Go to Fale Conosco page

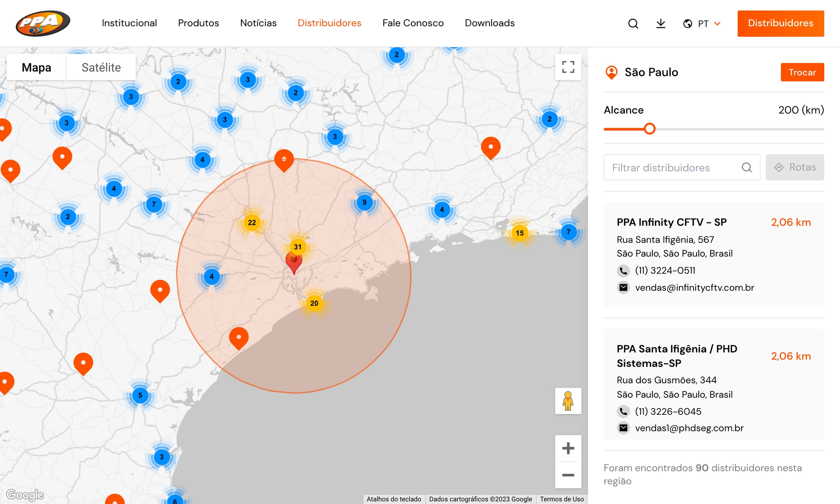tap(413, 23)
